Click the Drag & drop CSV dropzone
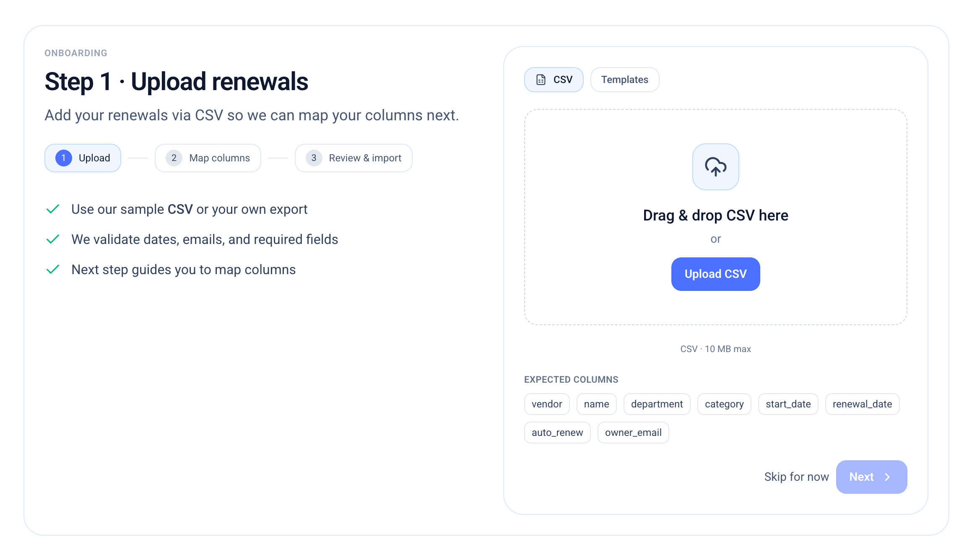This screenshot has height=560, width=972. click(x=715, y=215)
